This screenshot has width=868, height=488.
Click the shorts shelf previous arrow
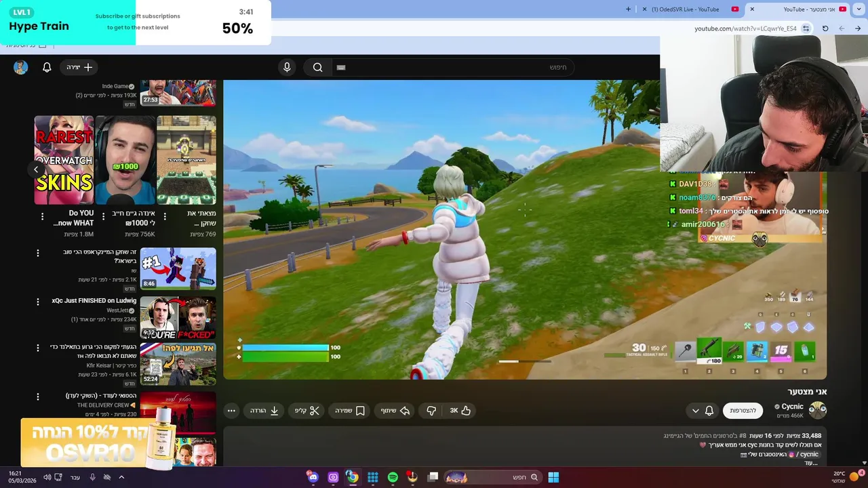pyautogui.click(x=36, y=170)
